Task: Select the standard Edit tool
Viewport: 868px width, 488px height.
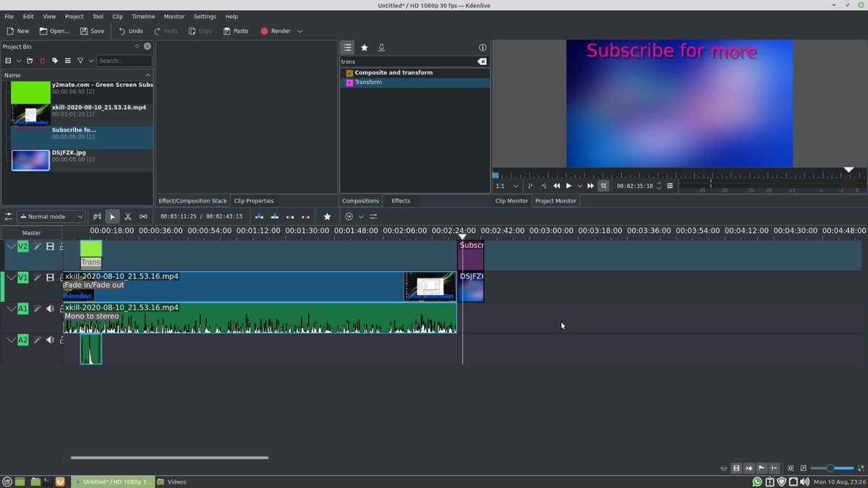Action: tap(112, 216)
